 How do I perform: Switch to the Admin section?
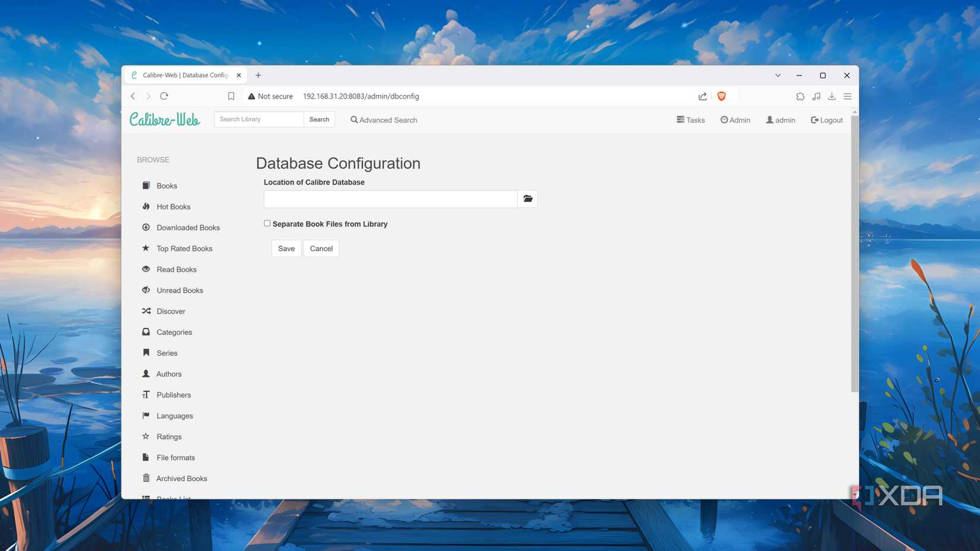[x=735, y=119]
